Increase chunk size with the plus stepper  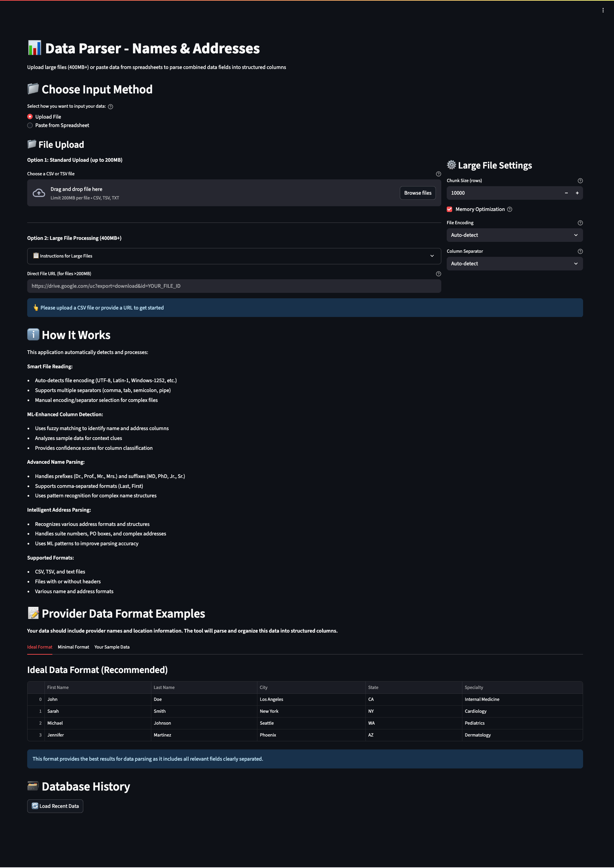577,193
